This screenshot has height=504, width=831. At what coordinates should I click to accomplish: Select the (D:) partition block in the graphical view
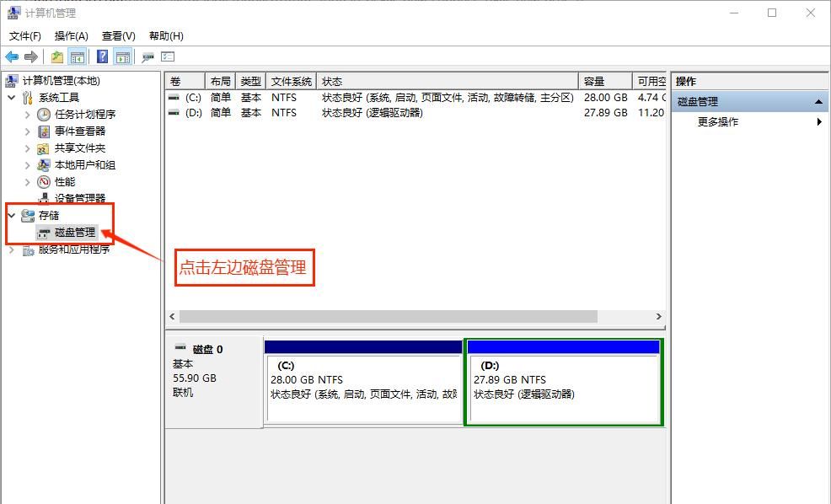click(562, 382)
